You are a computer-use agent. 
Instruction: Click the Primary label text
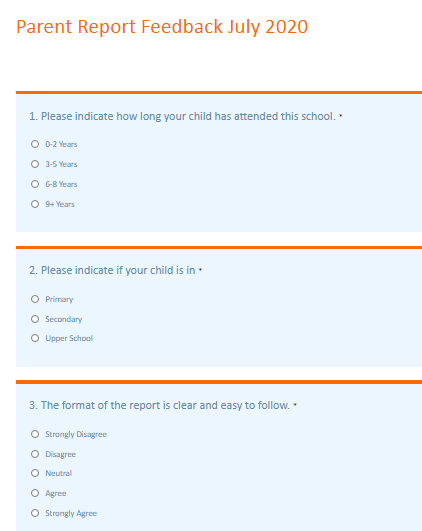click(59, 299)
